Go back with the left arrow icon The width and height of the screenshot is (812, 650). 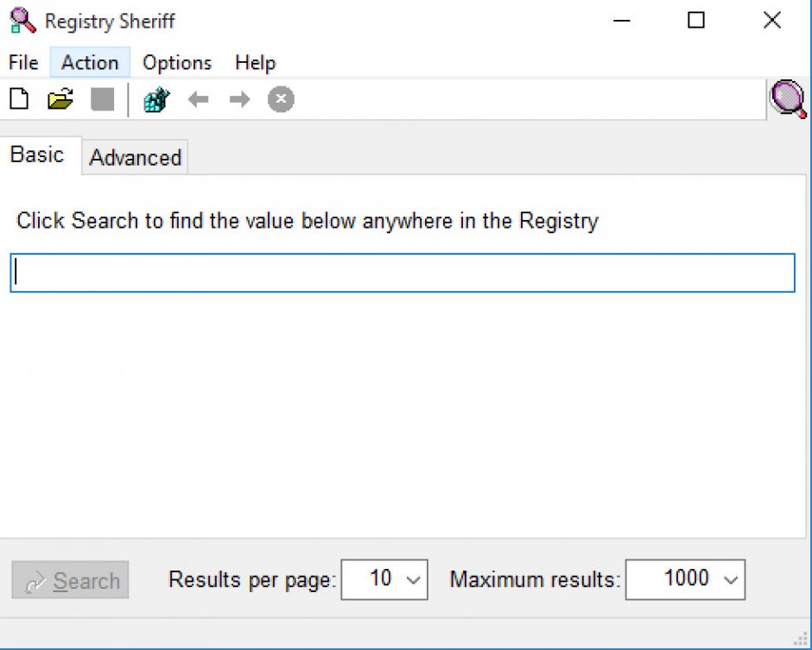pyautogui.click(x=199, y=99)
